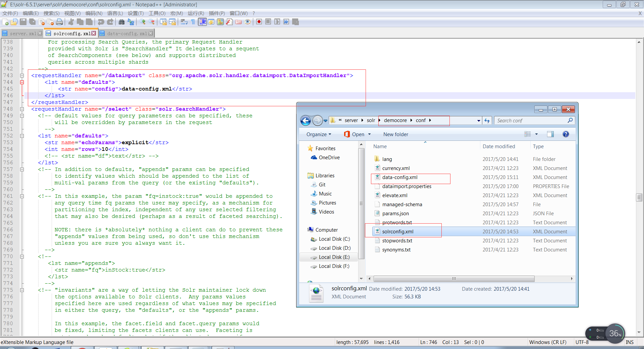The height and width of the screenshot is (349, 644).
Task: Click the Explorer horizontal scrollbar thumb
Action: [x=454, y=279]
